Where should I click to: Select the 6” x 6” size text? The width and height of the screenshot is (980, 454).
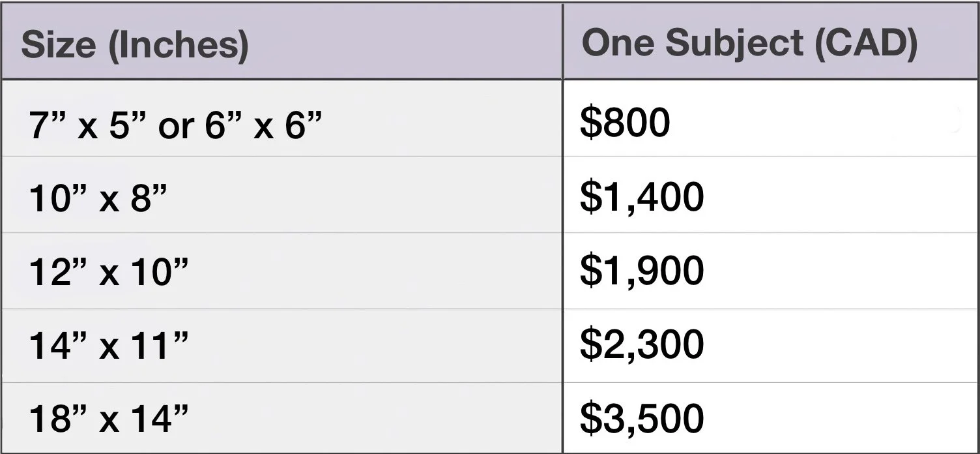click(x=263, y=124)
